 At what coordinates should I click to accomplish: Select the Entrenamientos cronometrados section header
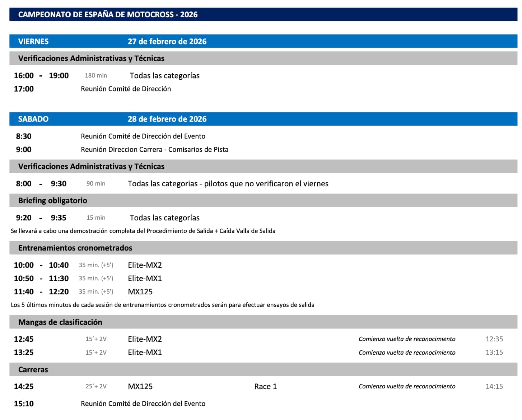point(75,248)
